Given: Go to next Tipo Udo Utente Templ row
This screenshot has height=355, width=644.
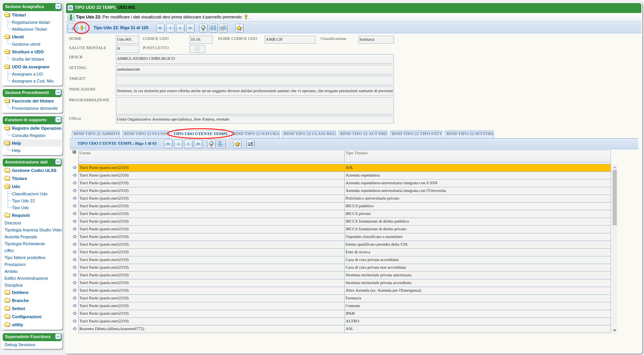Looking at the screenshot, I should [188, 144].
